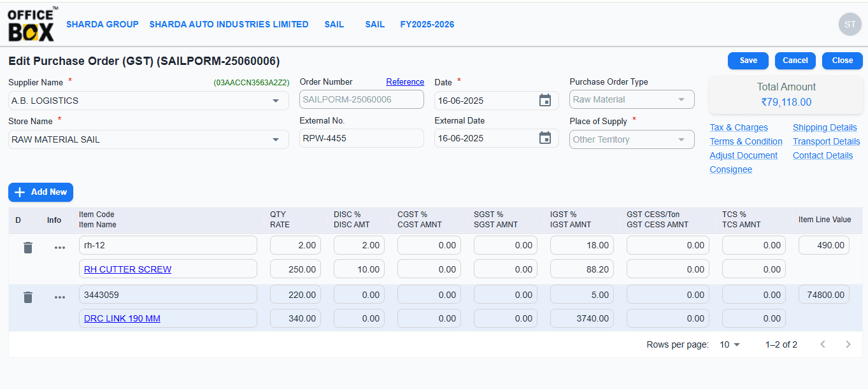Open Contact Details link
This screenshot has height=389, width=868.
[823, 155]
